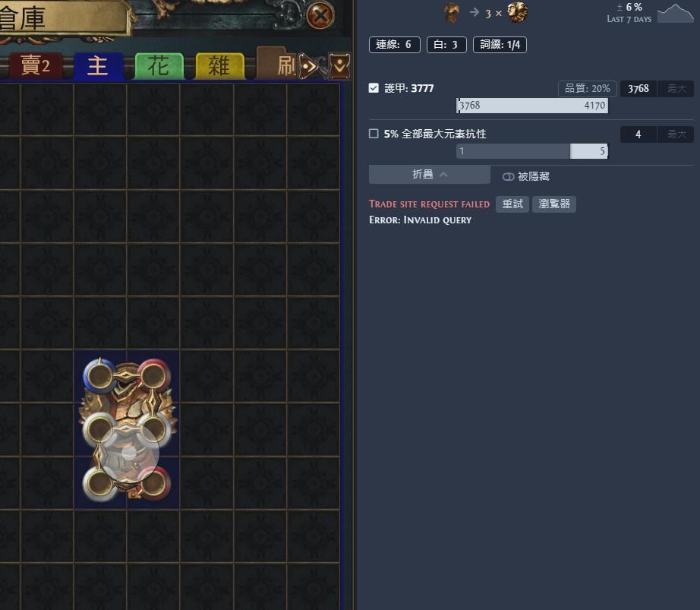
Task: Switch to the 花 green stash tab
Action: pyautogui.click(x=159, y=65)
